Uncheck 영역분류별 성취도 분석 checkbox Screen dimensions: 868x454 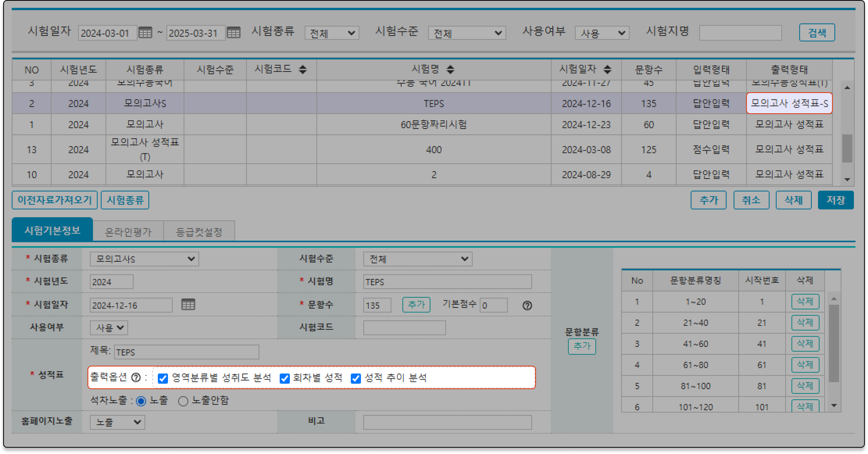[x=163, y=378]
